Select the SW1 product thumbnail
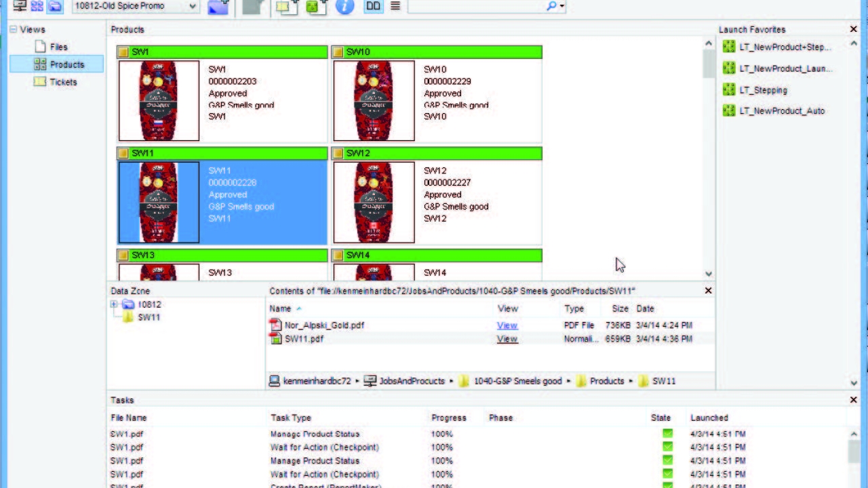Image resolution: width=868 pixels, height=488 pixels. click(x=159, y=100)
